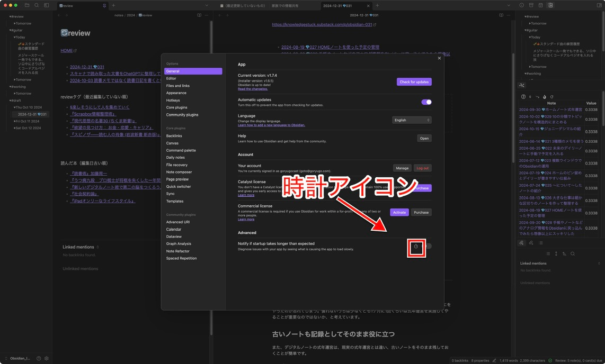Click the pin icon on the review tab

tap(104, 6)
